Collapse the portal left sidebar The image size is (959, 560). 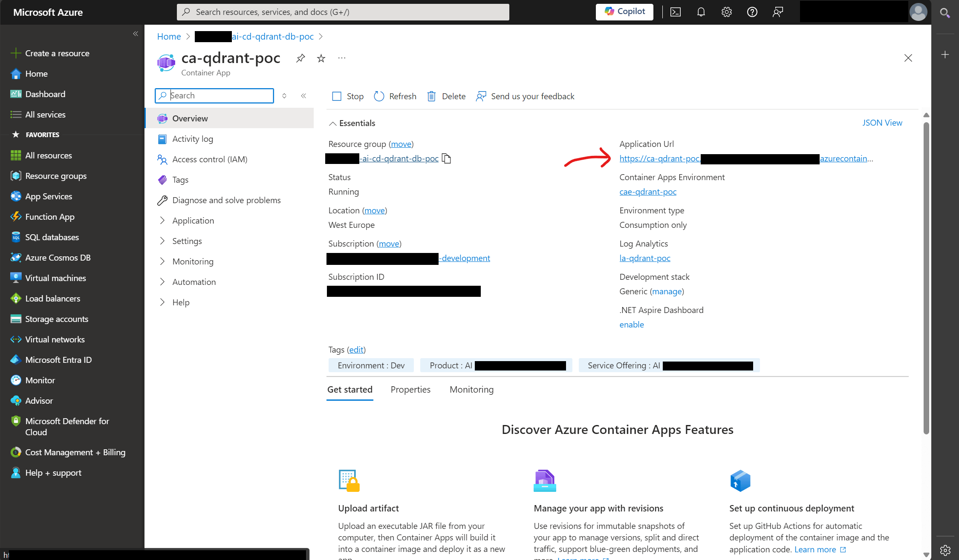point(136,34)
